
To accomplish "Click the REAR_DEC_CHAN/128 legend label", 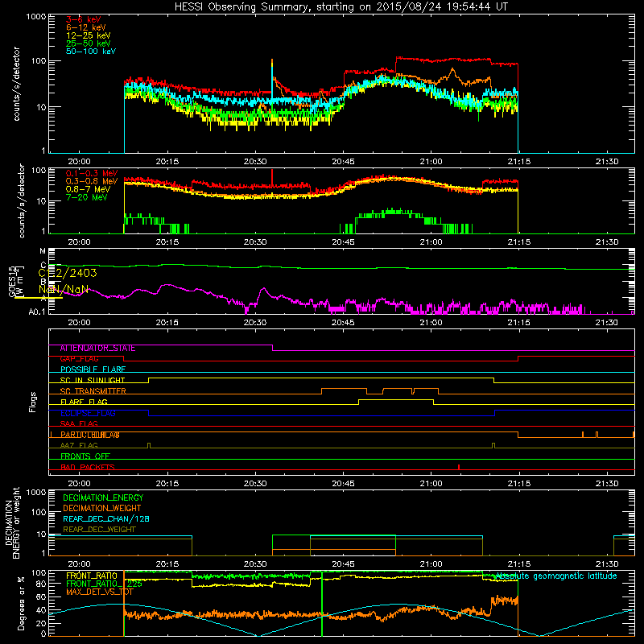I will point(106,519).
